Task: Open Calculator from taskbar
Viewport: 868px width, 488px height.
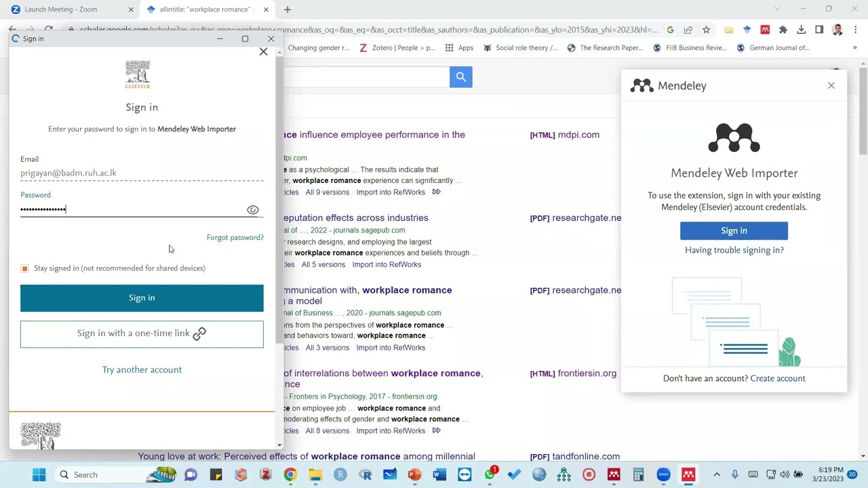Action: (x=638, y=475)
